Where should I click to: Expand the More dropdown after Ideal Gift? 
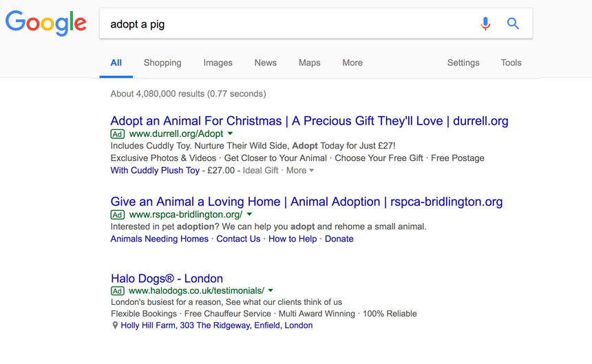coord(300,171)
